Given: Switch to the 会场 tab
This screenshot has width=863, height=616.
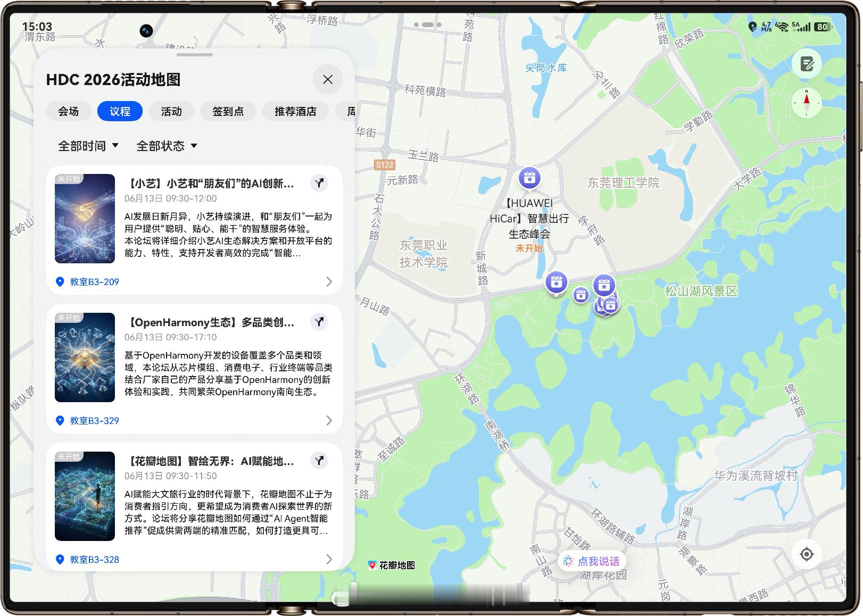Looking at the screenshot, I should [x=69, y=111].
